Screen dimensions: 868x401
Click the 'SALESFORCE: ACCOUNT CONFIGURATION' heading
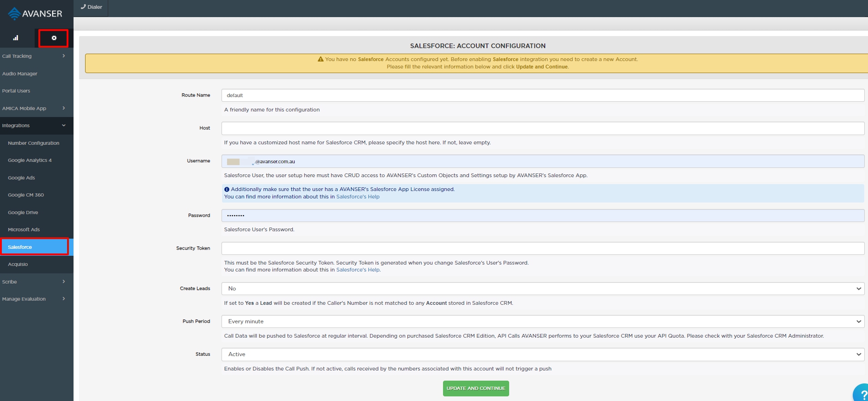coord(478,46)
